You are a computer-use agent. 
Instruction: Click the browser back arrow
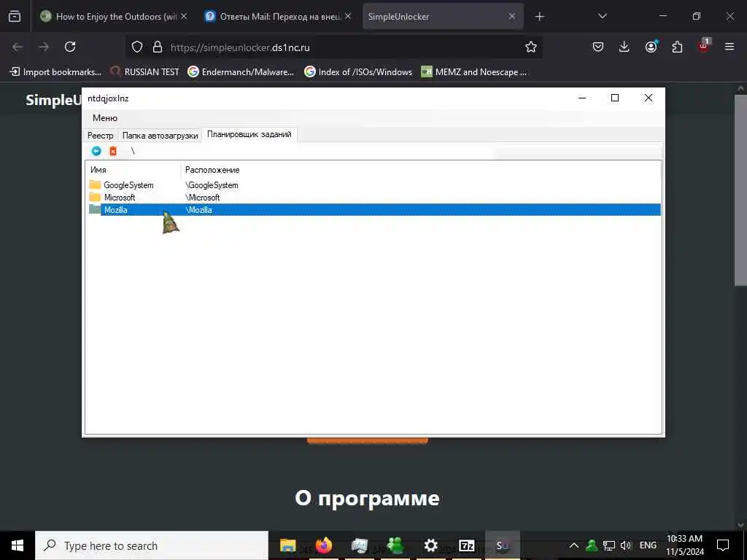pos(18,47)
